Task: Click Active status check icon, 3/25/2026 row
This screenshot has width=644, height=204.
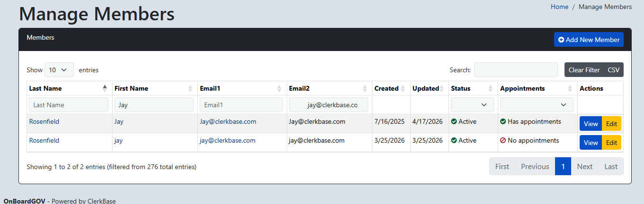Action: [x=454, y=141]
